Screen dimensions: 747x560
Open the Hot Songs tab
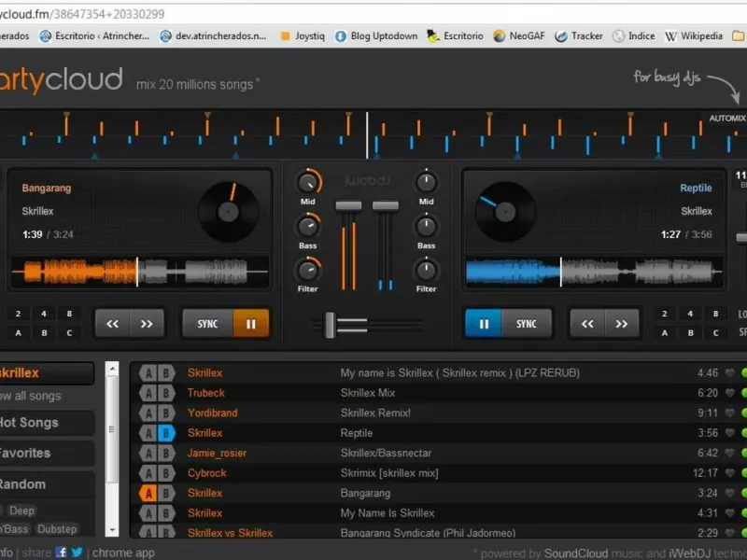tap(46, 423)
